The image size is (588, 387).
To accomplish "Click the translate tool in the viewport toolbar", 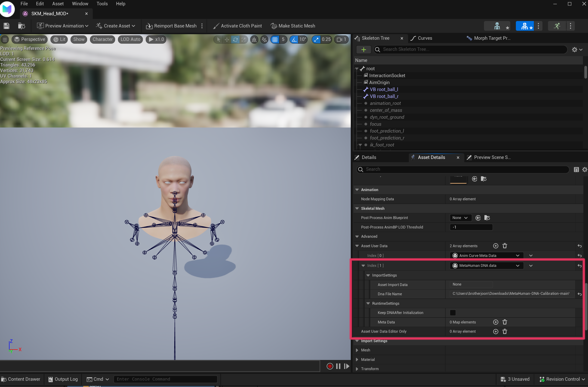I will pos(227,40).
